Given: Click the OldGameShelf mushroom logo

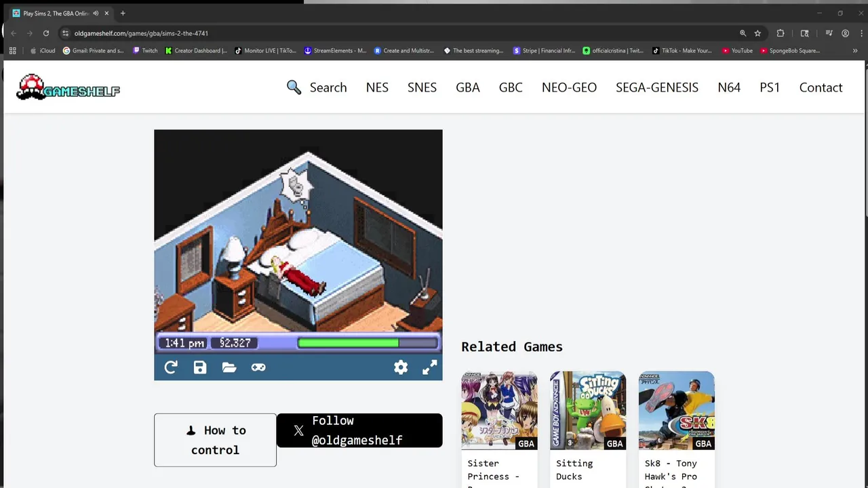Looking at the screenshot, I should (68, 87).
